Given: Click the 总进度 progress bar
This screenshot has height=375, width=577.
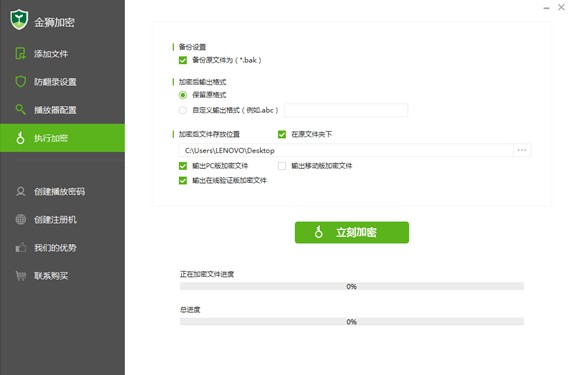Looking at the screenshot, I should [352, 322].
